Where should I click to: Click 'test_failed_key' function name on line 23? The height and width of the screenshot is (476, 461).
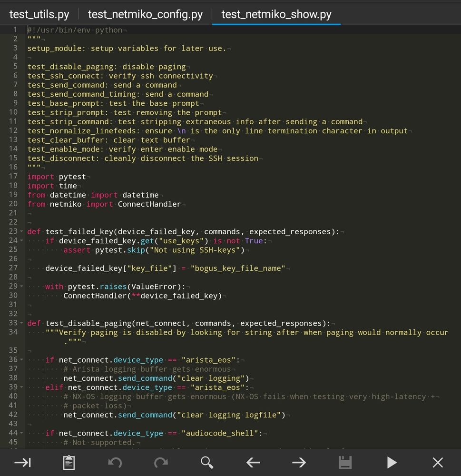click(x=79, y=232)
